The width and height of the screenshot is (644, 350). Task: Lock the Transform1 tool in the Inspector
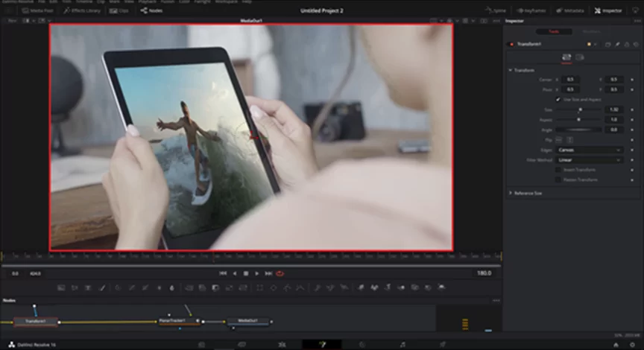[627, 45]
